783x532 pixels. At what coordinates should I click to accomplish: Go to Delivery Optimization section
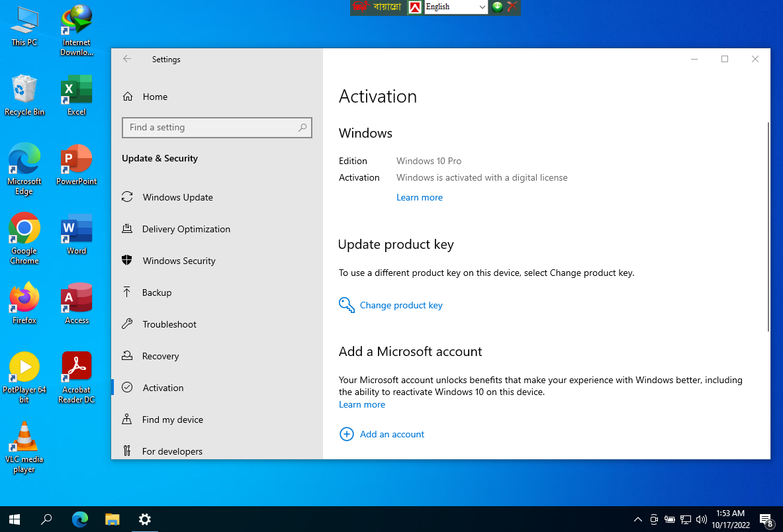pos(186,229)
